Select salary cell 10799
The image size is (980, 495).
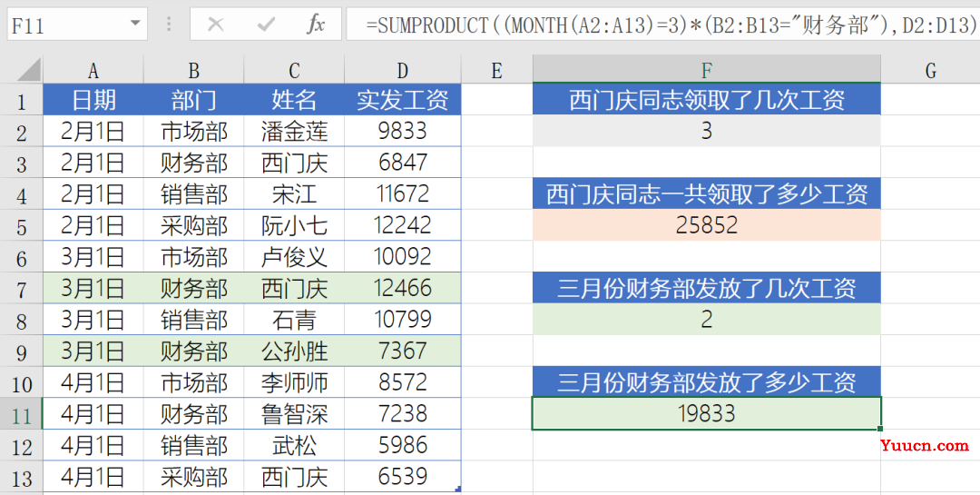pos(403,320)
